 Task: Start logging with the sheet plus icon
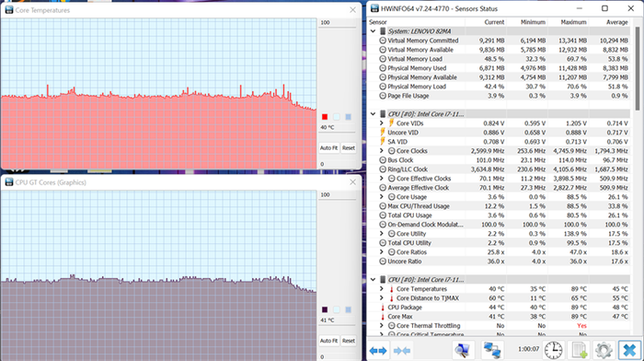pos(579,350)
